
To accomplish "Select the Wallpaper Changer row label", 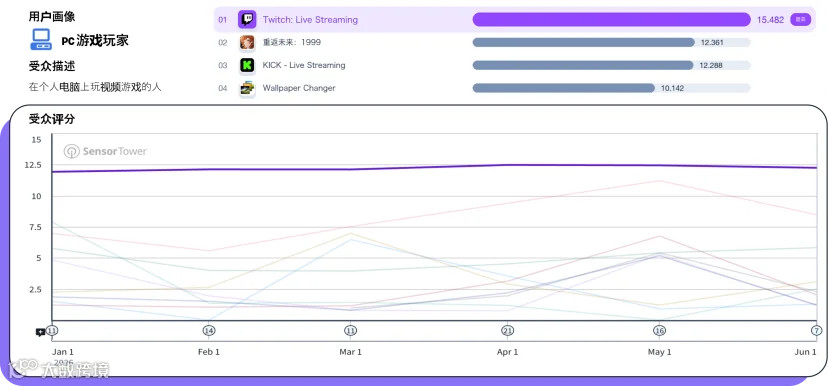I will [x=299, y=88].
